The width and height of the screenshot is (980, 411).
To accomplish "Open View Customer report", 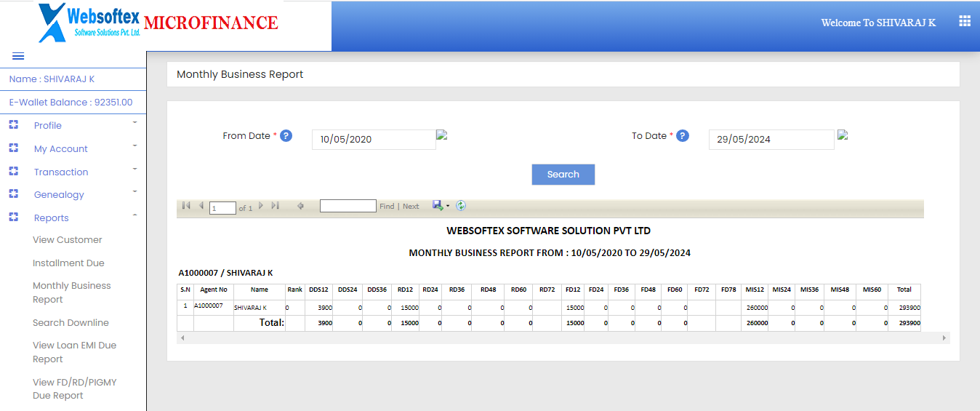I will (x=68, y=240).
